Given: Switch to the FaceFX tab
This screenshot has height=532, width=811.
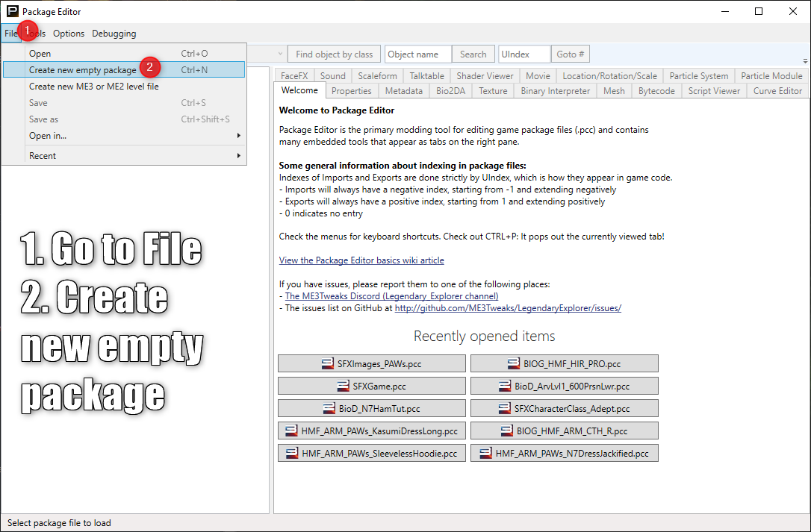Looking at the screenshot, I should tap(294, 75).
